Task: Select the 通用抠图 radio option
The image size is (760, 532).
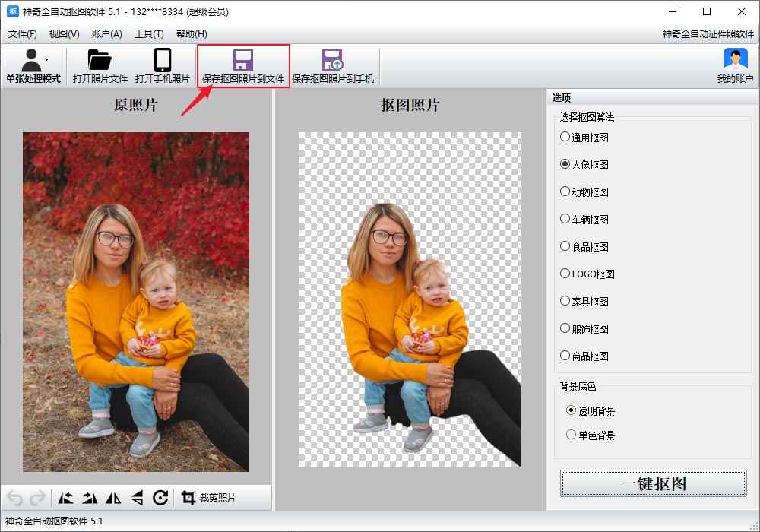Action: pos(565,138)
